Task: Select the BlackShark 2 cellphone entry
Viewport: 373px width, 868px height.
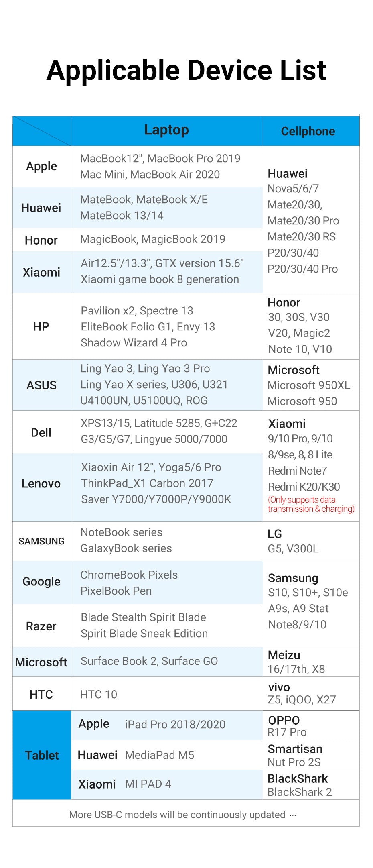Action: [300, 792]
